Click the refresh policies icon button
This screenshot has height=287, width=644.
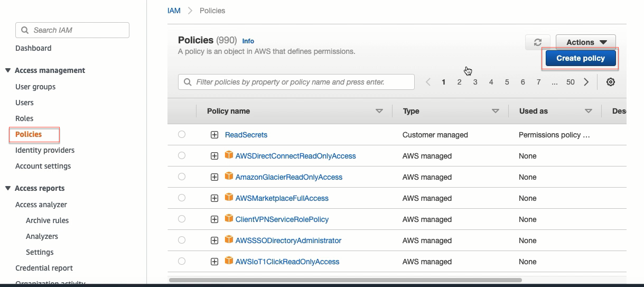pos(538,42)
